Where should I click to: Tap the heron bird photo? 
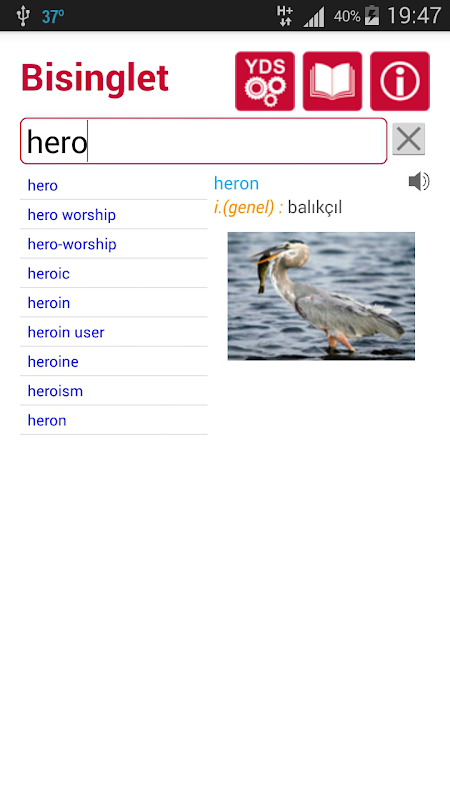pyautogui.click(x=321, y=296)
